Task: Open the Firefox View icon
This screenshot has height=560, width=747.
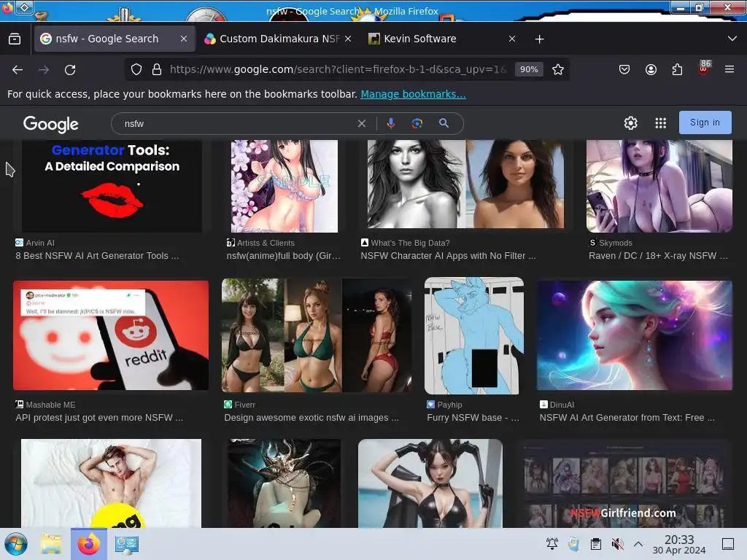Action: (x=15, y=39)
